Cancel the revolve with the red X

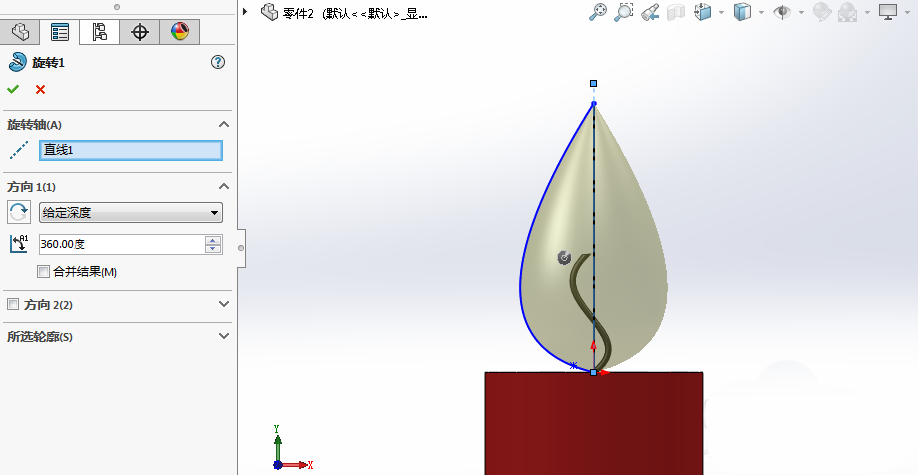40,89
